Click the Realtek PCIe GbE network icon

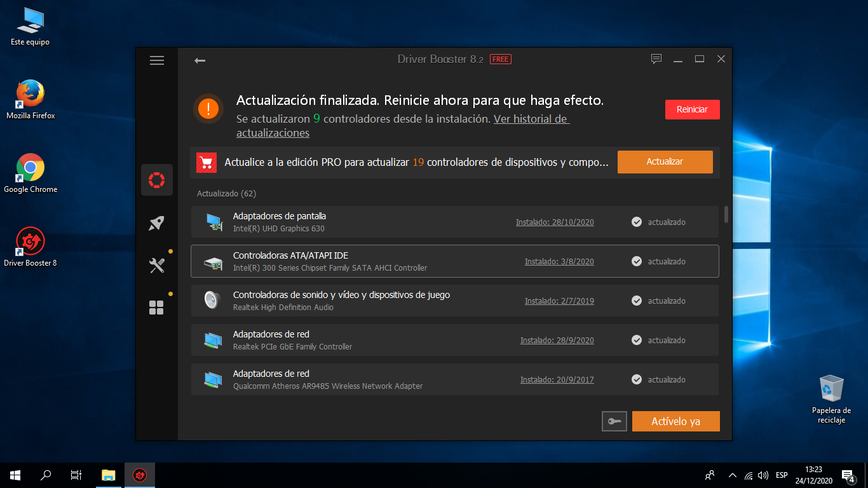tap(213, 340)
